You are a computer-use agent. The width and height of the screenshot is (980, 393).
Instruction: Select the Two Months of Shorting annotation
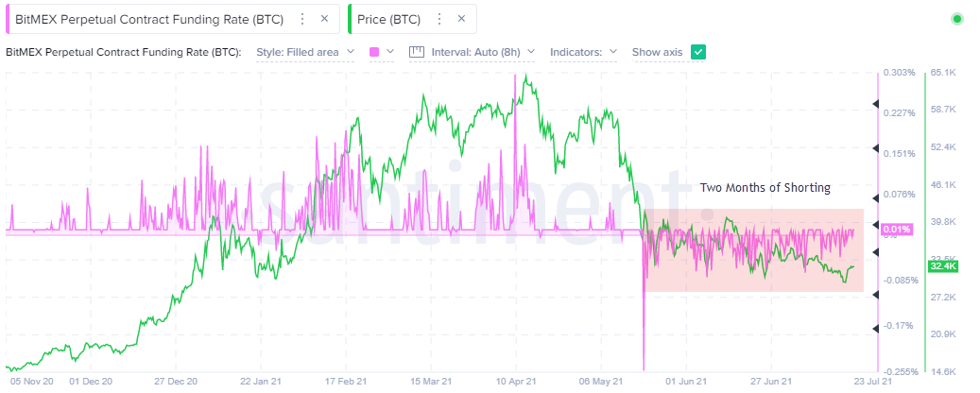pos(765,188)
